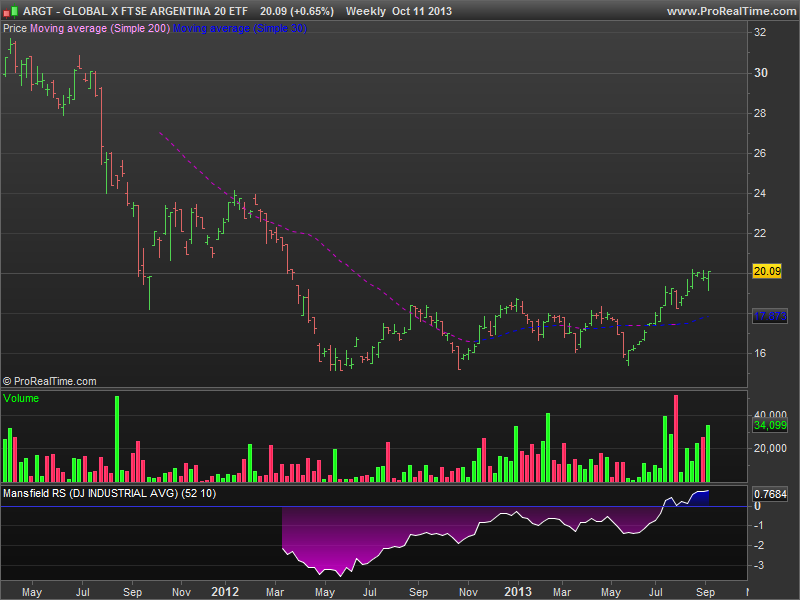This screenshot has width=800, height=600.
Task: Open the www.ProRealTime.com link at top right
Action: [x=729, y=11]
